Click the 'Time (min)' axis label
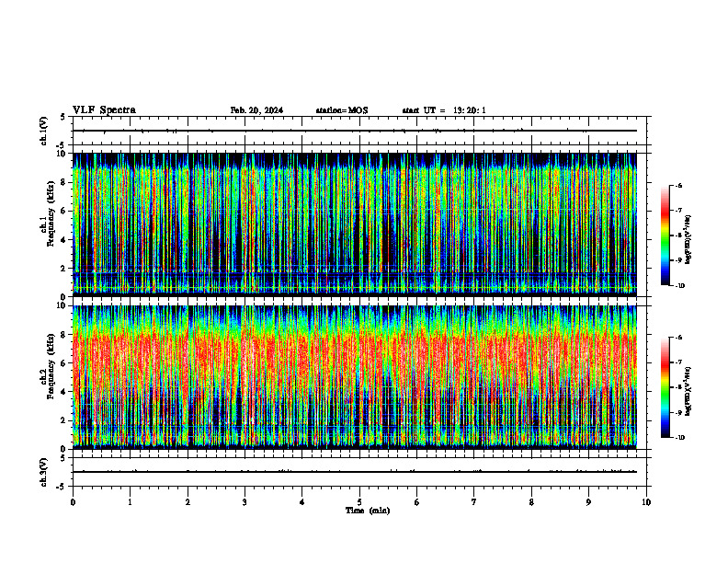 pyautogui.click(x=368, y=511)
